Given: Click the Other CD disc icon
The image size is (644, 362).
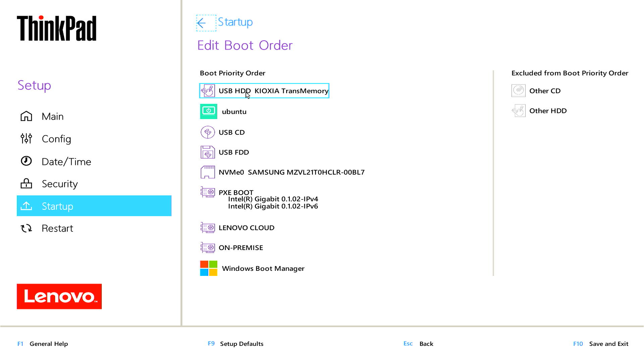Looking at the screenshot, I should [x=519, y=90].
